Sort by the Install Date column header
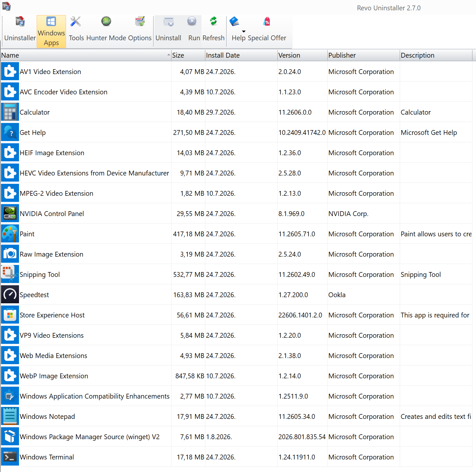Screen dimensions: 476x472 coord(241,55)
